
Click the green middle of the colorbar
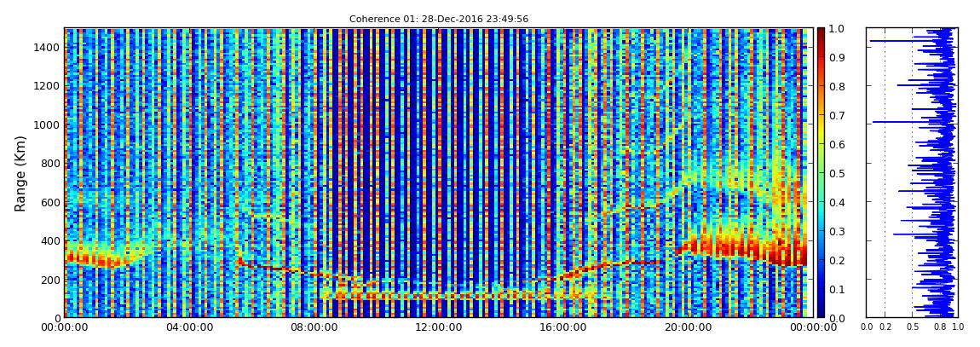click(x=821, y=173)
